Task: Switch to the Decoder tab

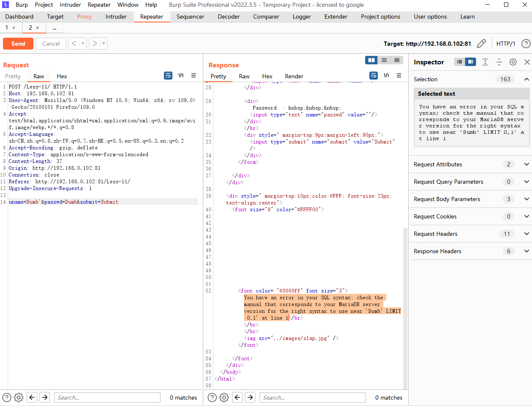Action: coord(229,17)
